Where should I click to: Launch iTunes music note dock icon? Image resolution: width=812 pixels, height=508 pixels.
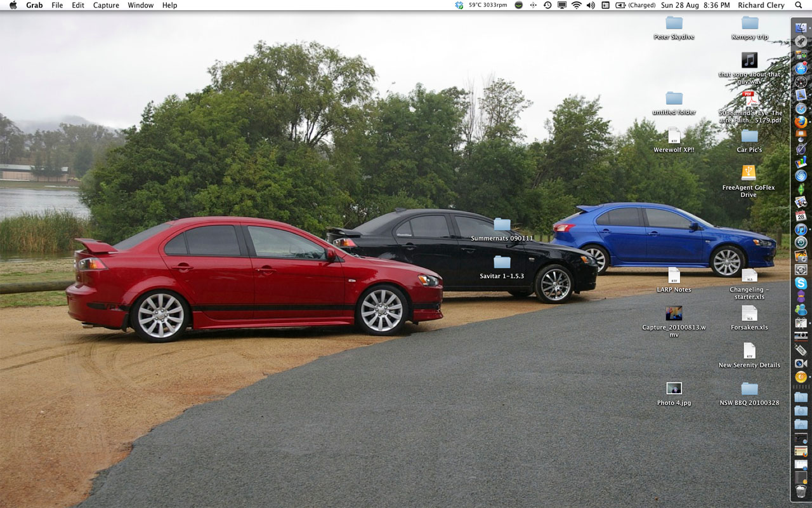[x=801, y=229]
